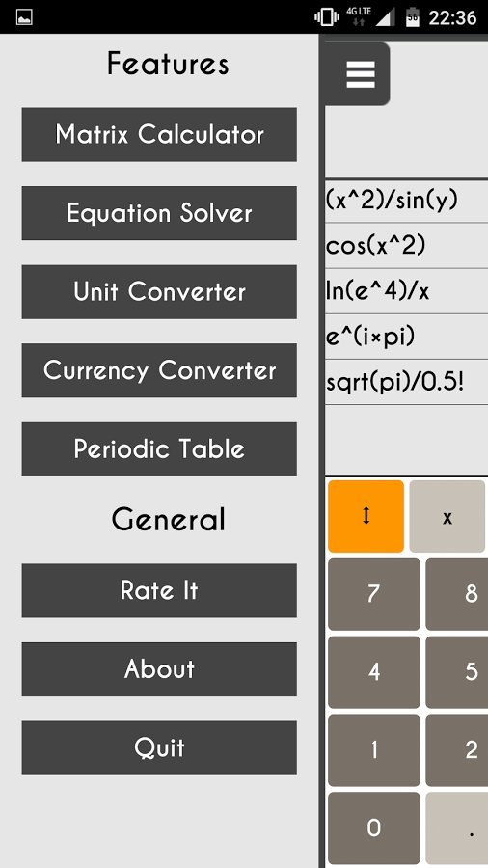
Task: Open the About page
Action: (x=159, y=669)
